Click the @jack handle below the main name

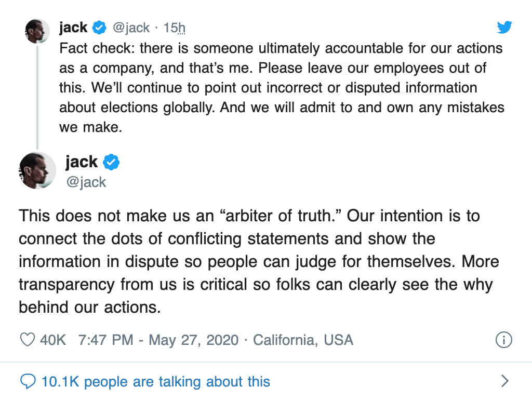coord(86,182)
